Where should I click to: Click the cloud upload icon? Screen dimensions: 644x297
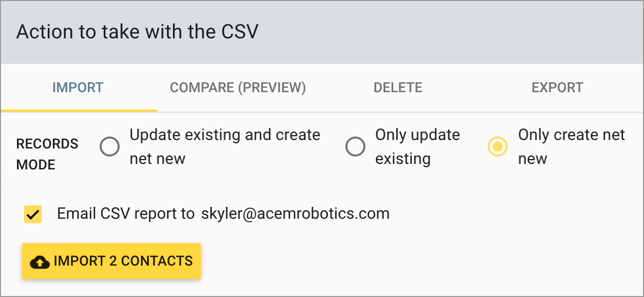[40, 262]
